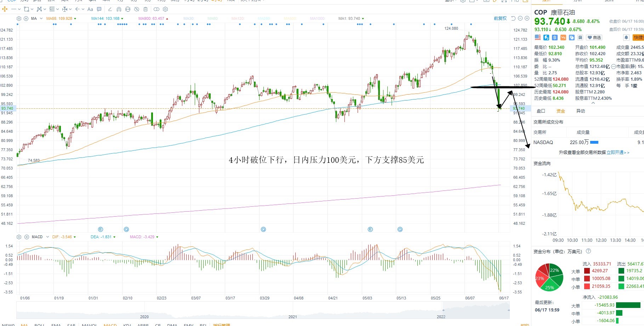Screen dimensions: 644x326
Task: Toggle magnet snap mode for drawings
Action: [119, 9]
